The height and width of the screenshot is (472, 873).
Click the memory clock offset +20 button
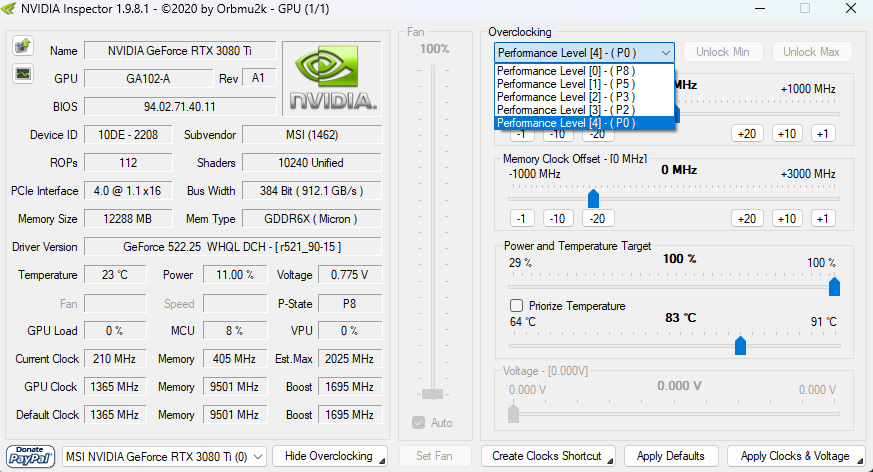[747, 219]
